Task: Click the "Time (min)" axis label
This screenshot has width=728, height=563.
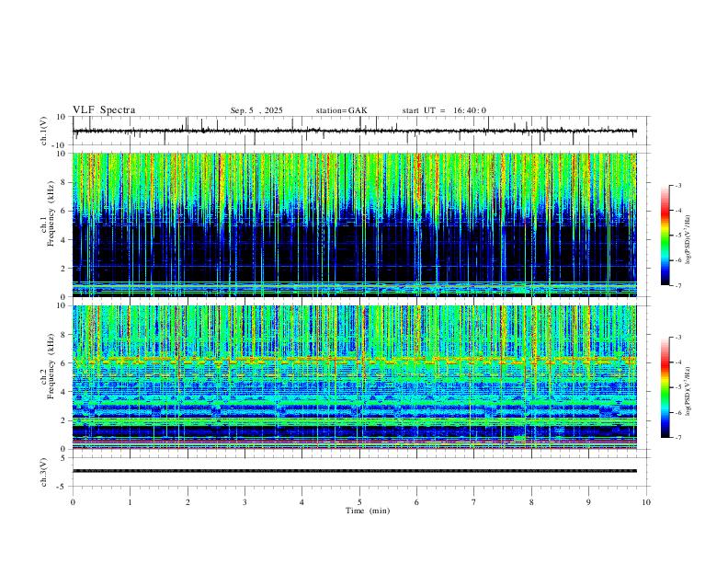Action: [368, 511]
